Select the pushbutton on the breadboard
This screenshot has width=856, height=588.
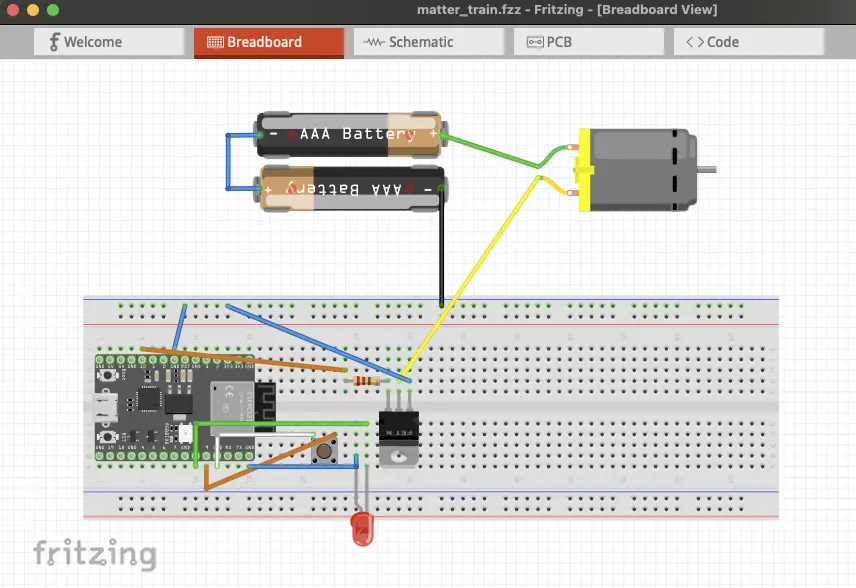pos(324,452)
